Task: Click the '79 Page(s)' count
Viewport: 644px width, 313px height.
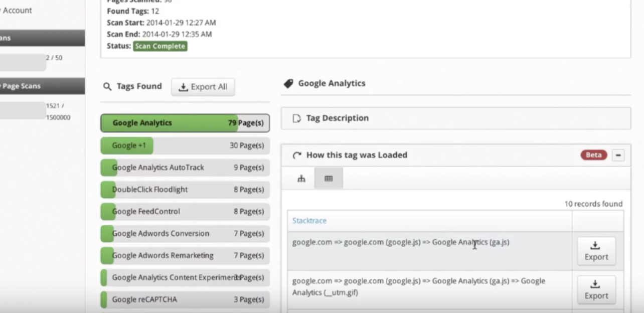Action: tap(246, 123)
